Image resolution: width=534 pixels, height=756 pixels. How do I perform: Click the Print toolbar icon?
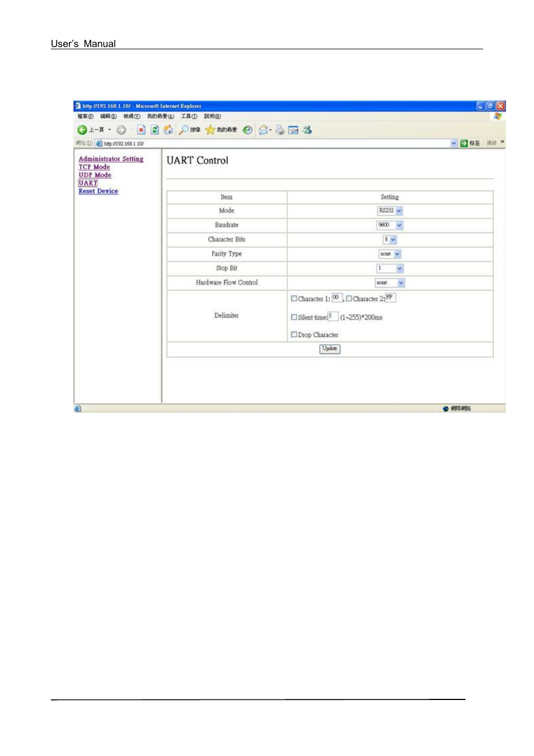point(279,130)
